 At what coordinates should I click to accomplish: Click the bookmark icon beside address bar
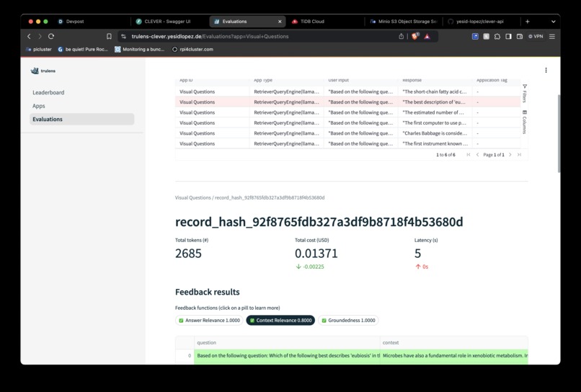(109, 36)
